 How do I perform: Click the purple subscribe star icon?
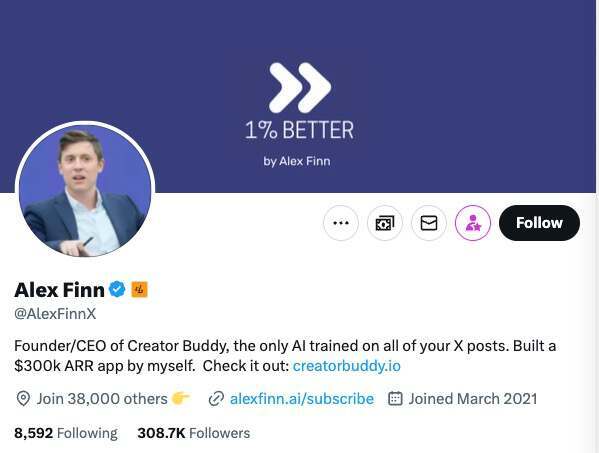[x=473, y=223]
